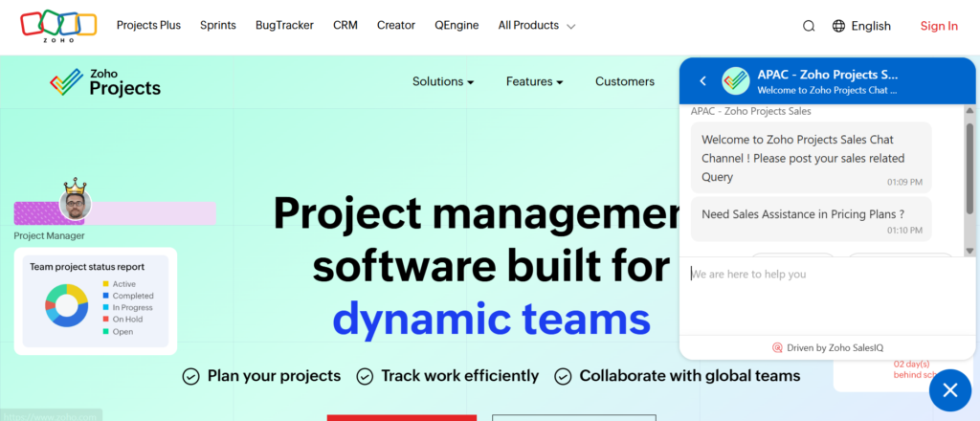This screenshot has height=421, width=980.
Task: Open the Customers menu item
Action: tap(625, 82)
